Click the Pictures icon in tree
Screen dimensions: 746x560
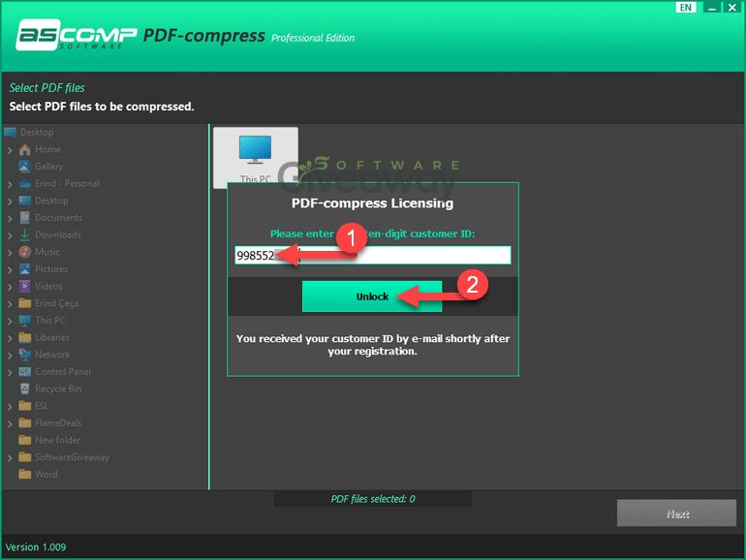(25, 268)
